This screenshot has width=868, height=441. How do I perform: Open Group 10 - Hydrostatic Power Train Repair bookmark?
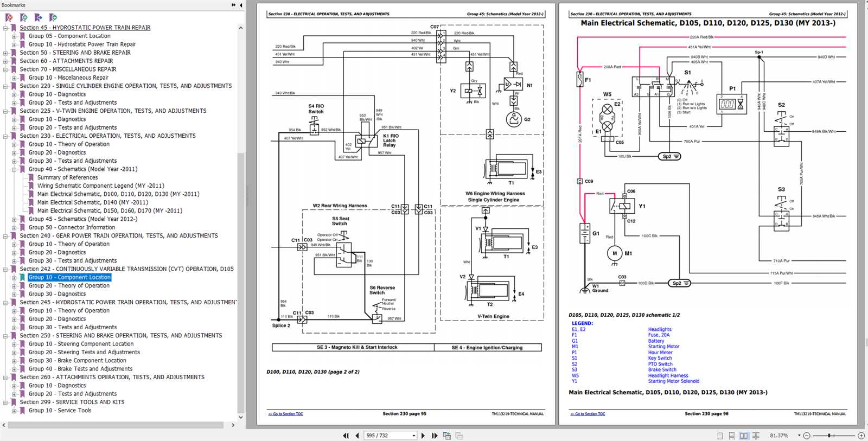(82, 44)
